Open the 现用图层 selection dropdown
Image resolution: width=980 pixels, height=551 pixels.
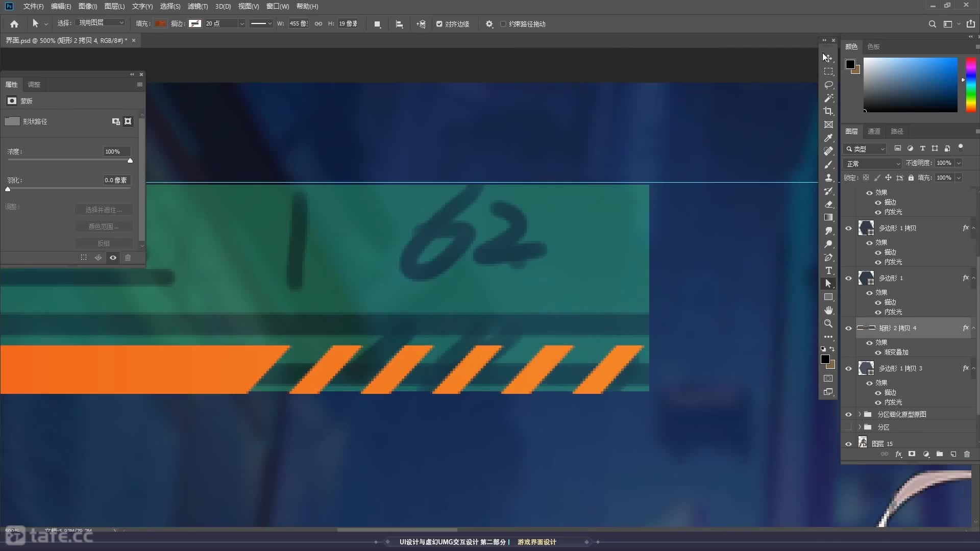click(x=101, y=23)
